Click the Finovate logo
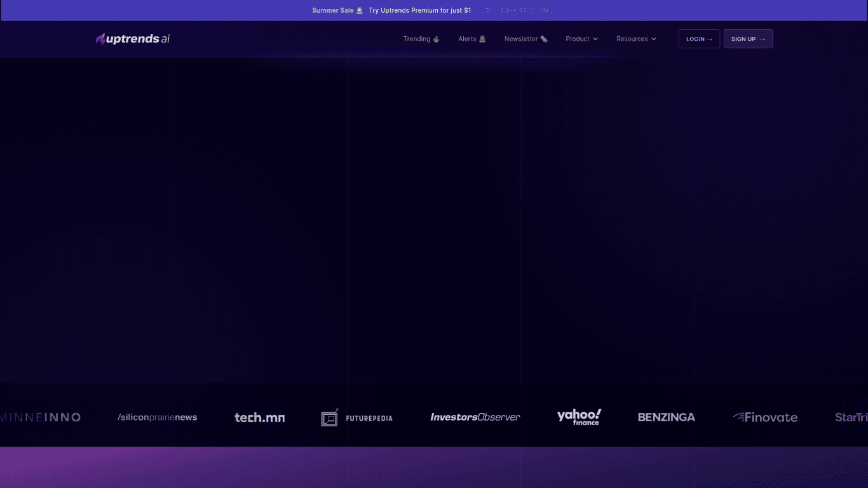Image resolution: width=868 pixels, height=488 pixels. point(765,417)
